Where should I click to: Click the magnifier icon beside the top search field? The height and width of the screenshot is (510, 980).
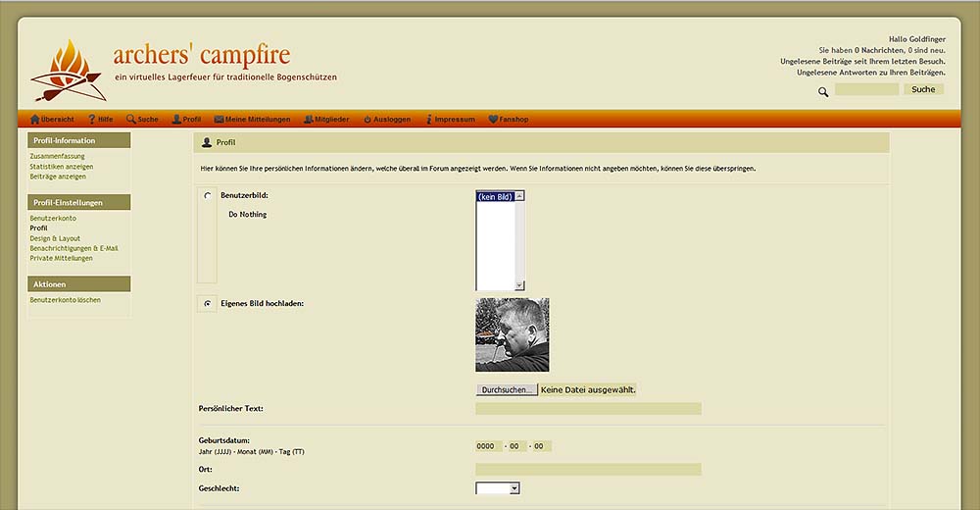click(x=823, y=91)
